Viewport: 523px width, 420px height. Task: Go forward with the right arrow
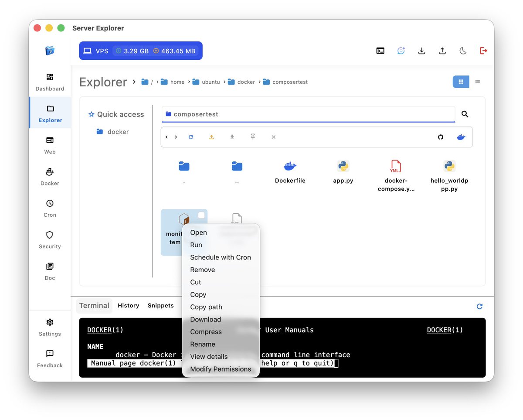pyautogui.click(x=176, y=137)
